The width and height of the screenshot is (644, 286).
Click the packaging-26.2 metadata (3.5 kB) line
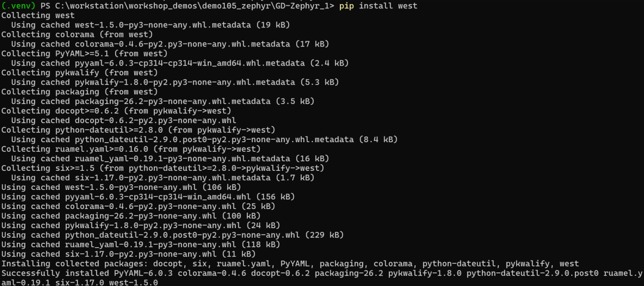[x=163, y=102]
